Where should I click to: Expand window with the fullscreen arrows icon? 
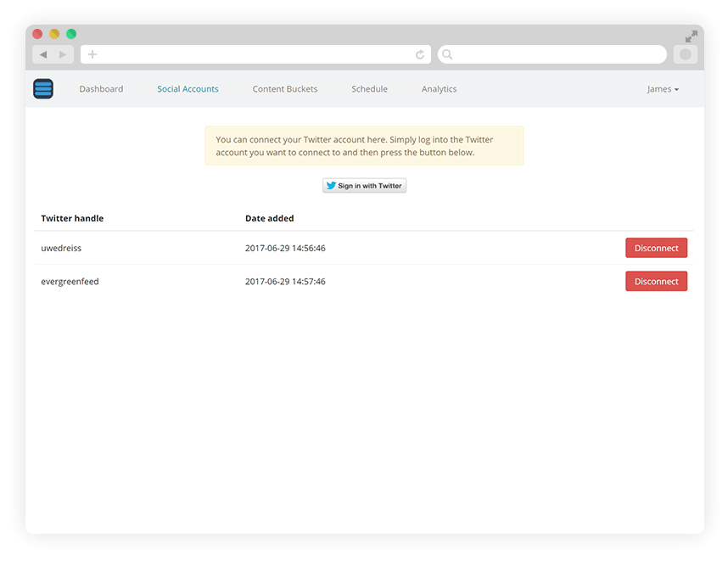[692, 36]
